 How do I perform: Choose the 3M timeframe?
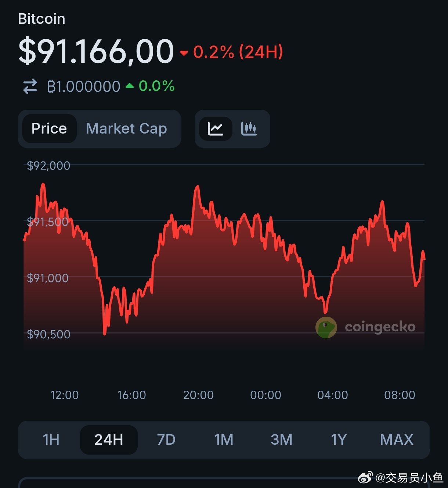point(282,440)
